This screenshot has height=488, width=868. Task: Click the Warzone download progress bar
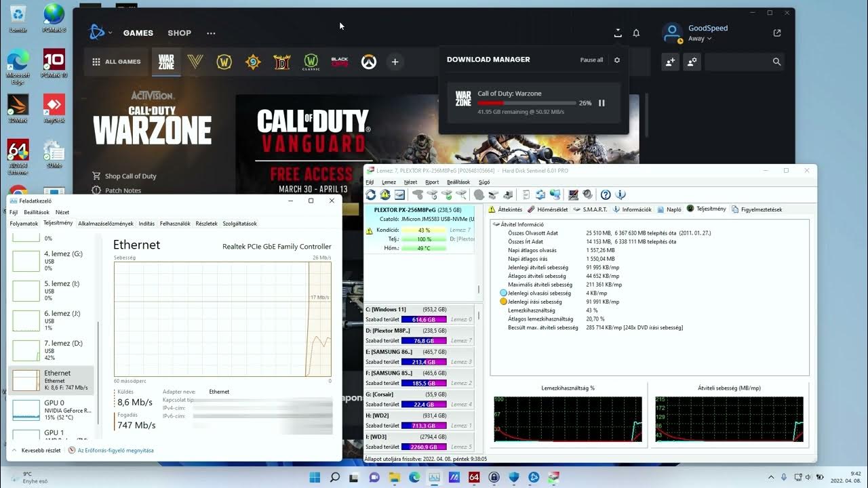click(x=526, y=103)
